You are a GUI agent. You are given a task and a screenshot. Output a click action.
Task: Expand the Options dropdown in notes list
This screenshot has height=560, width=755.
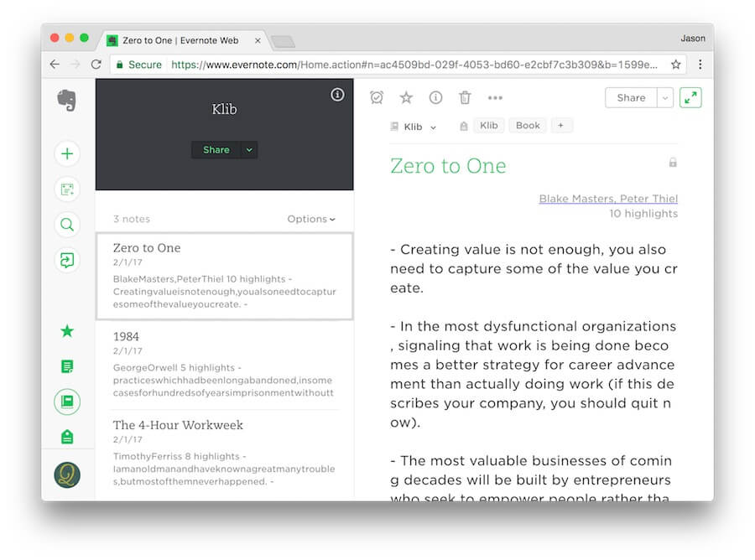coord(311,219)
